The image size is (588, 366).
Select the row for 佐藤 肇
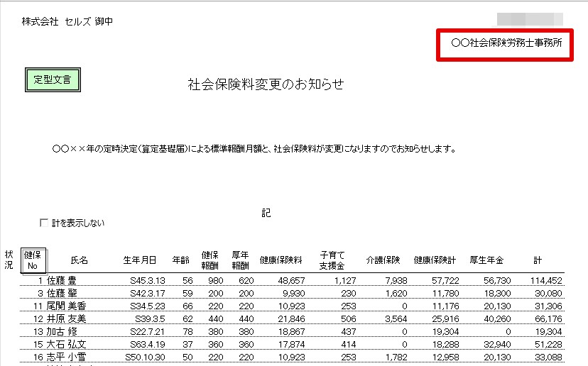[x=292, y=293]
